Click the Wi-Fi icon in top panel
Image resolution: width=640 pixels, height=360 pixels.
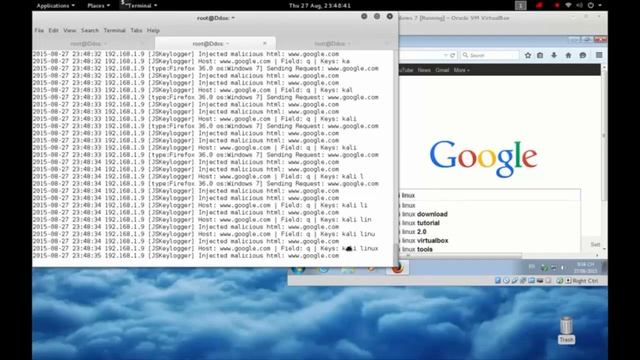pyautogui.click(x=568, y=5)
